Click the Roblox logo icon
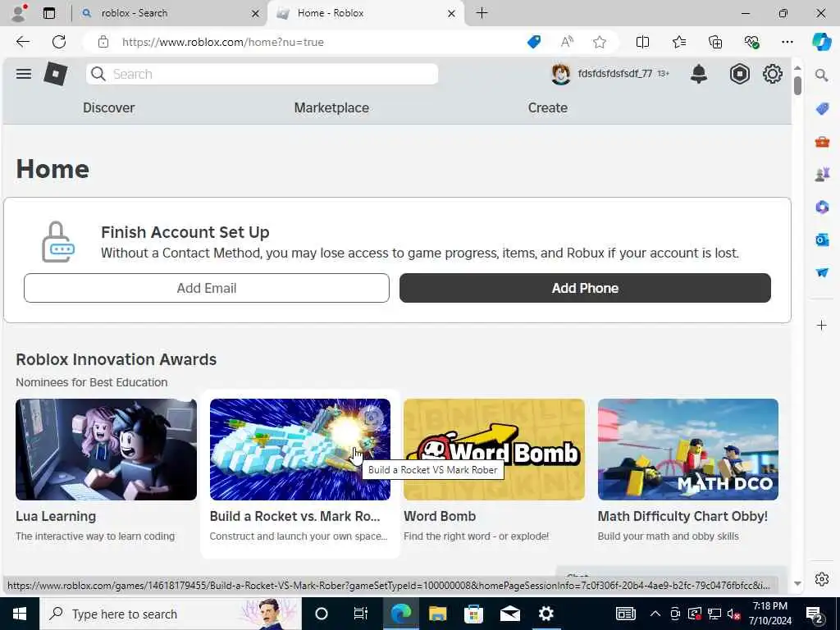Image resolution: width=840 pixels, height=630 pixels. (x=55, y=74)
